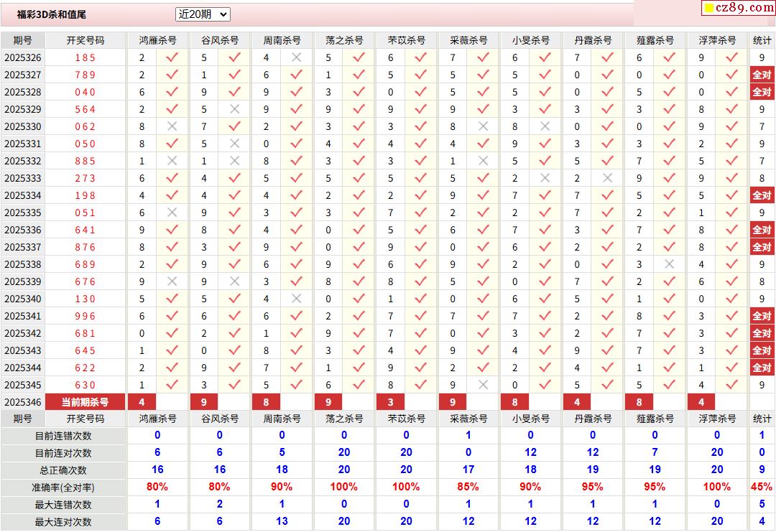Click the gray X for 小旻杀号 in period 2025330
776x532 pixels.
pyautogui.click(x=545, y=126)
